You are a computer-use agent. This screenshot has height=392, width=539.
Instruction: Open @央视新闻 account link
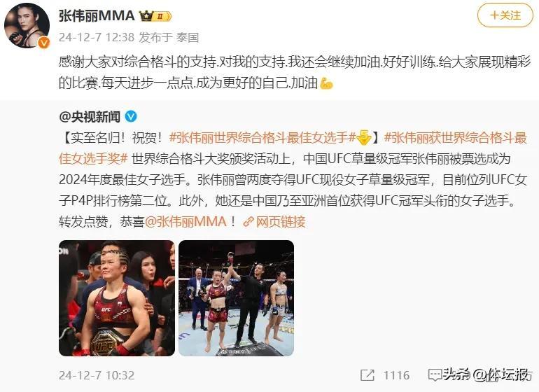click(x=90, y=117)
